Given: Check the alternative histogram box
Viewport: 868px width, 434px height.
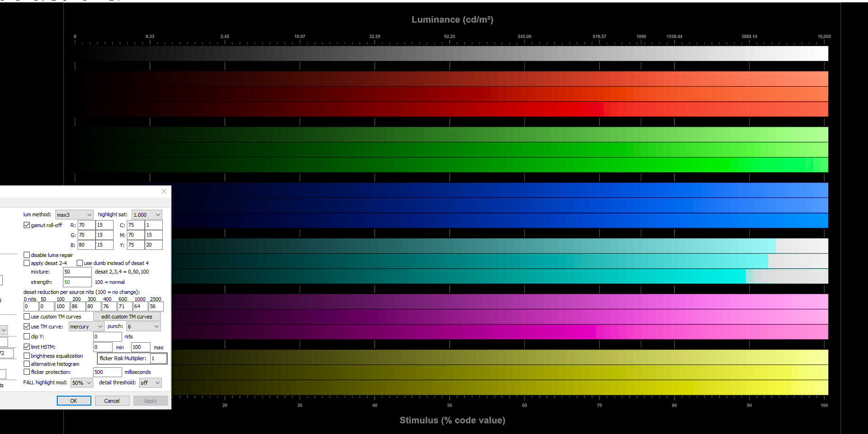Looking at the screenshot, I should point(27,364).
